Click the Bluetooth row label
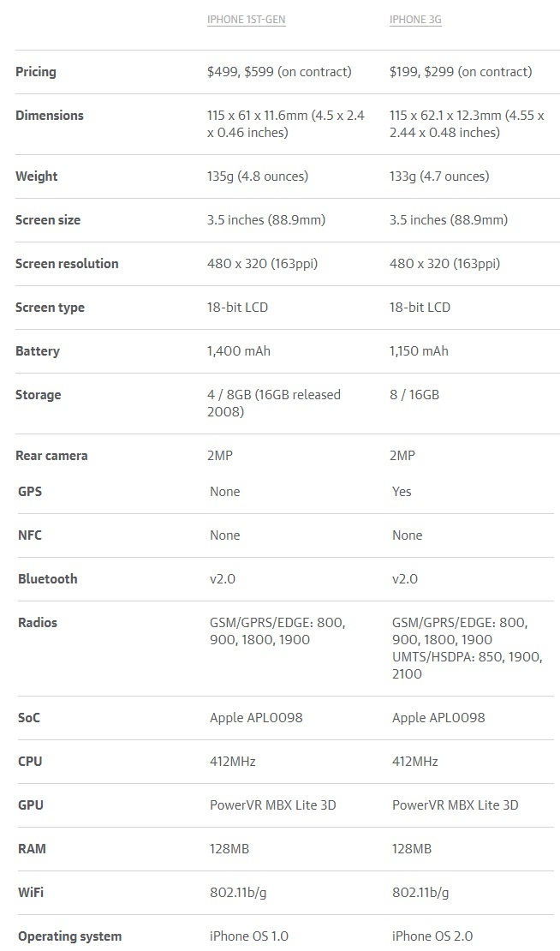 click(x=48, y=578)
